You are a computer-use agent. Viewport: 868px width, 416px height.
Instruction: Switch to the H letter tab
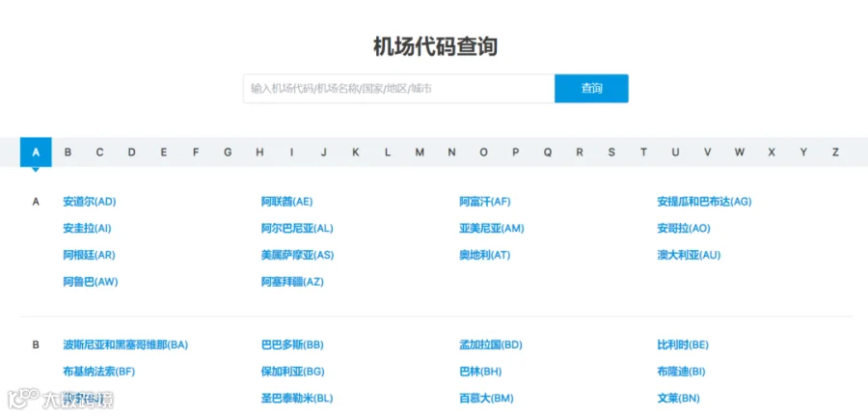[x=259, y=153]
